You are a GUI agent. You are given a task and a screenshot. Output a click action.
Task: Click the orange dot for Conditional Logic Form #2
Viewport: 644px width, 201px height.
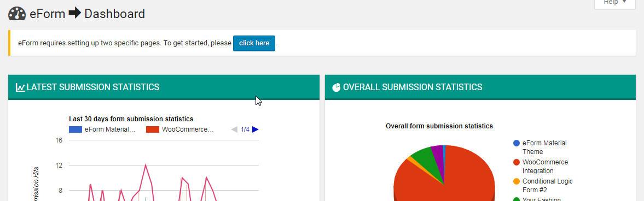click(517, 181)
